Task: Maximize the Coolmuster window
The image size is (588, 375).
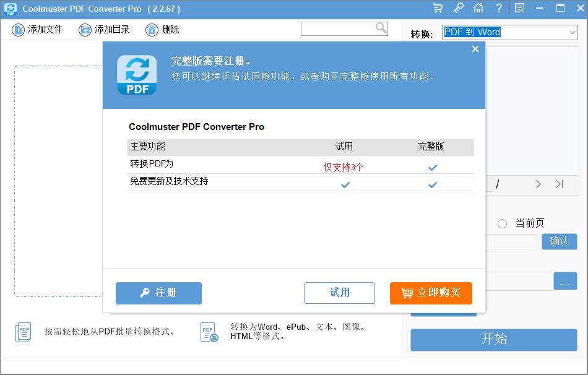Action: [x=560, y=8]
